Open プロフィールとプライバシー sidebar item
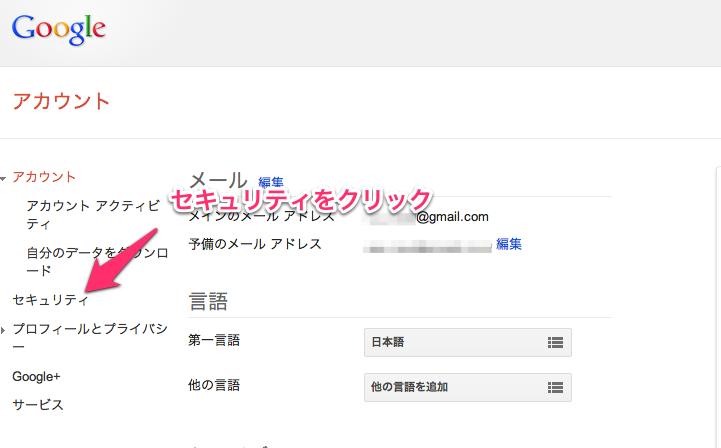Viewport: 721px width, 448px height. point(90,337)
